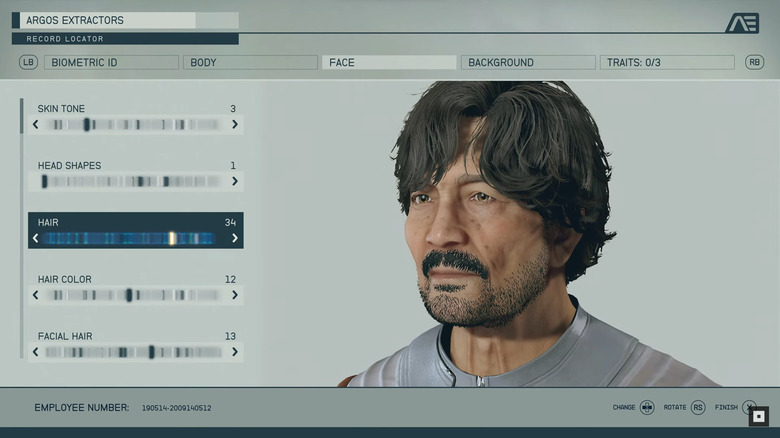780x438 pixels.
Task: Open the Traits: 0/3 tab
Action: pos(667,62)
